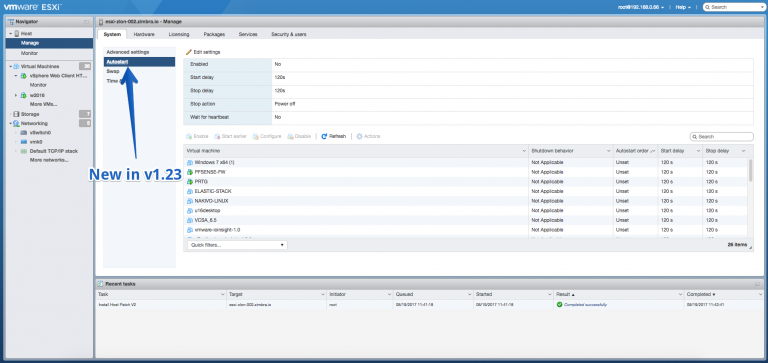This screenshot has height=363, width=768.
Task: Select the VCSA_6.5 row
Action: click(x=465, y=220)
